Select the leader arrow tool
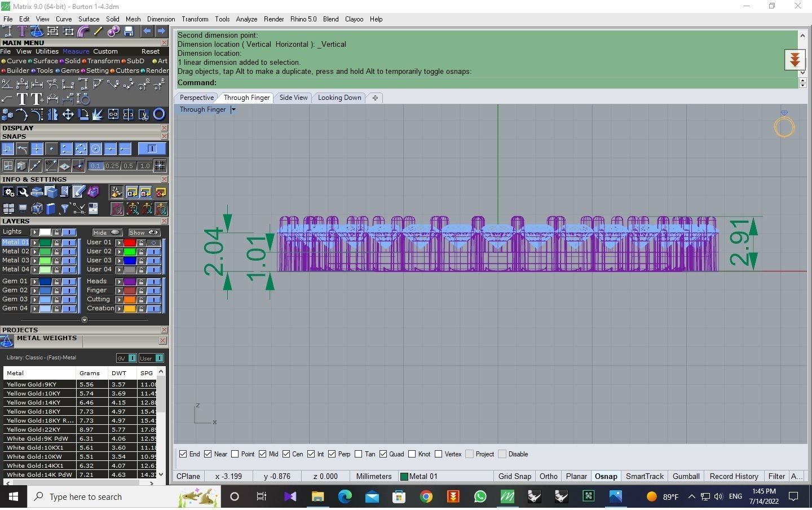This screenshot has width=812, height=510. click(7, 99)
